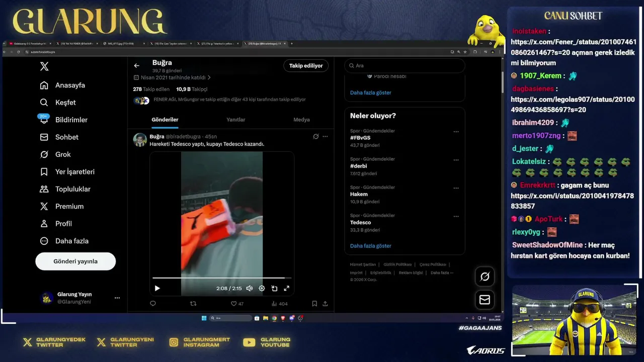
Task: Enter video fullscreen mode
Action: [x=286, y=288]
